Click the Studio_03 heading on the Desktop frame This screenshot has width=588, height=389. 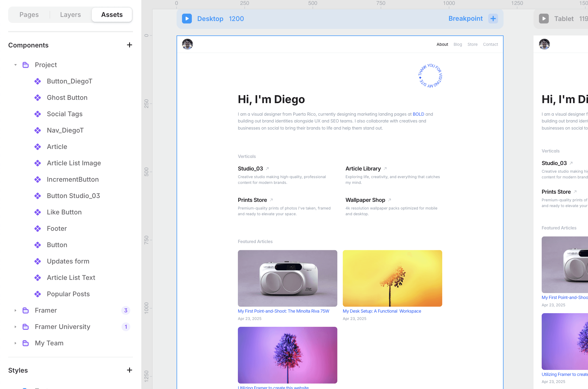click(x=250, y=169)
